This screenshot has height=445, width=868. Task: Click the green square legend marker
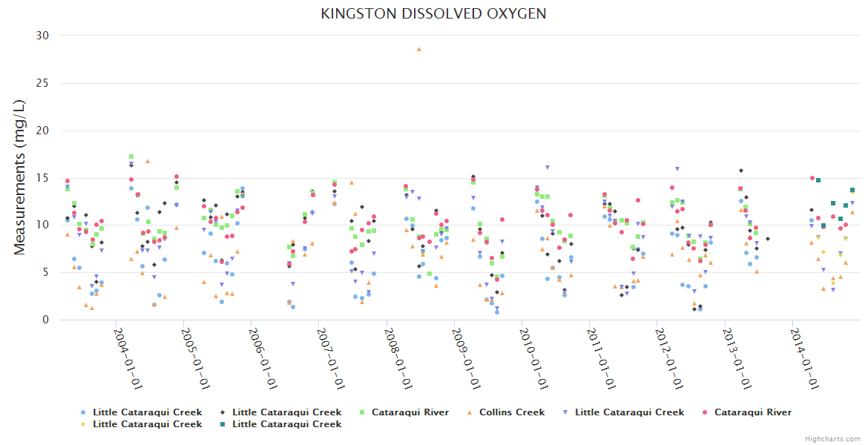tap(362, 412)
